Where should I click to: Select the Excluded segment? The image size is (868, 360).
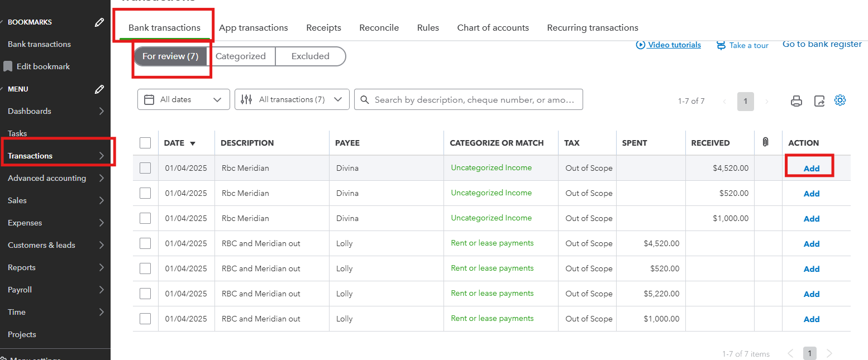point(311,56)
